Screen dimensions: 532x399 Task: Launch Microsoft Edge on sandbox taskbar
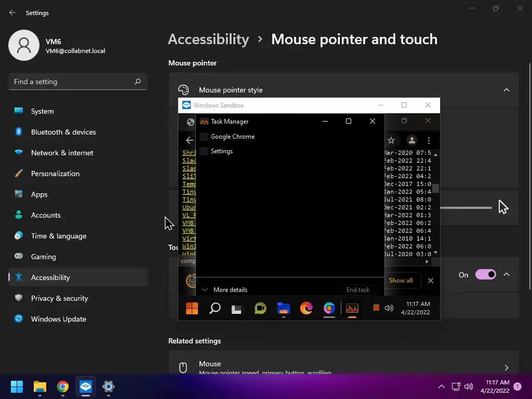[307, 309]
